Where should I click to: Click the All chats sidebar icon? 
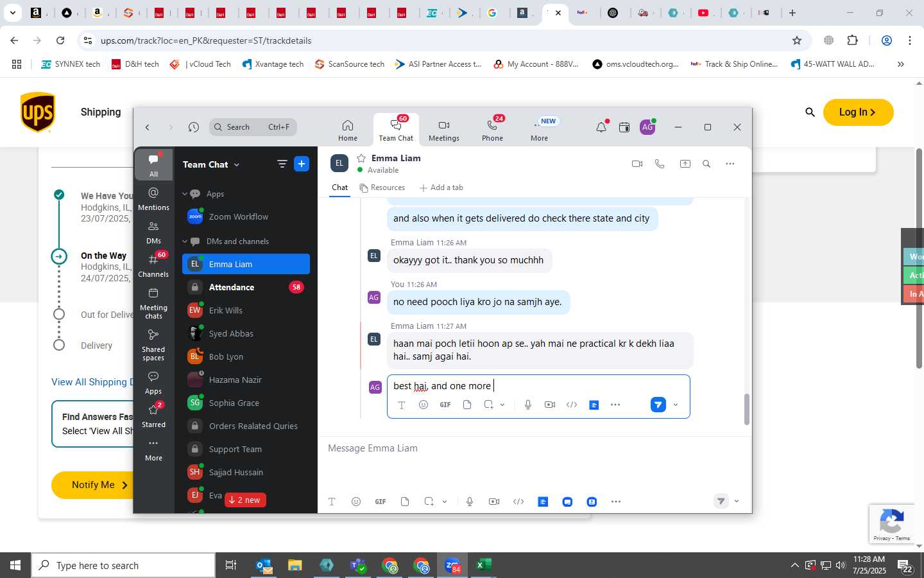(153, 164)
